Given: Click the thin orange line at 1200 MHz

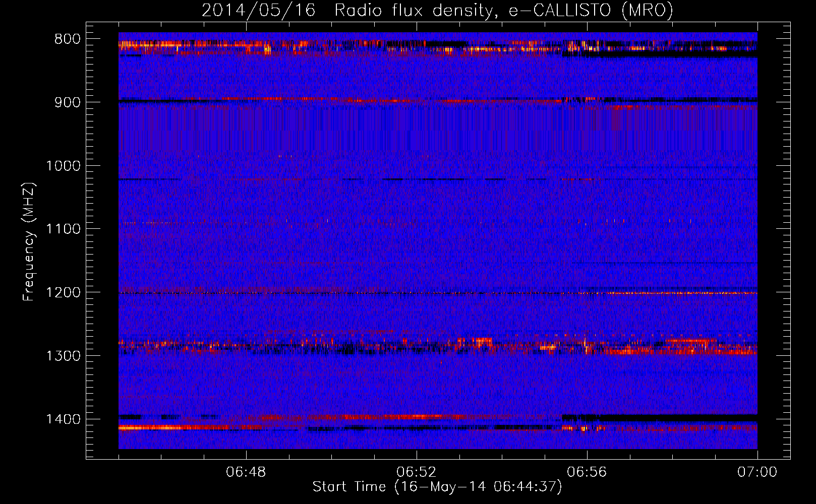Looking at the screenshot, I should click(x=438, y=293).
